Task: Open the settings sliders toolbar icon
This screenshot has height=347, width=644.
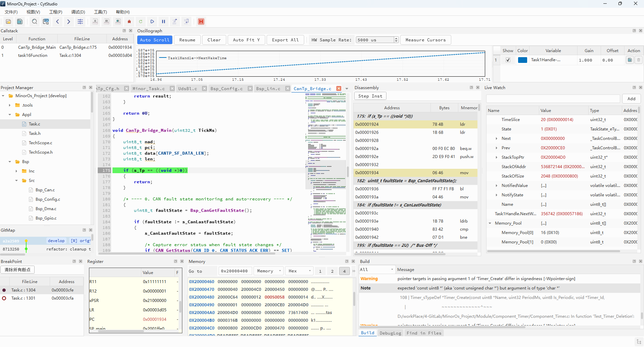Action: point(80,22)
